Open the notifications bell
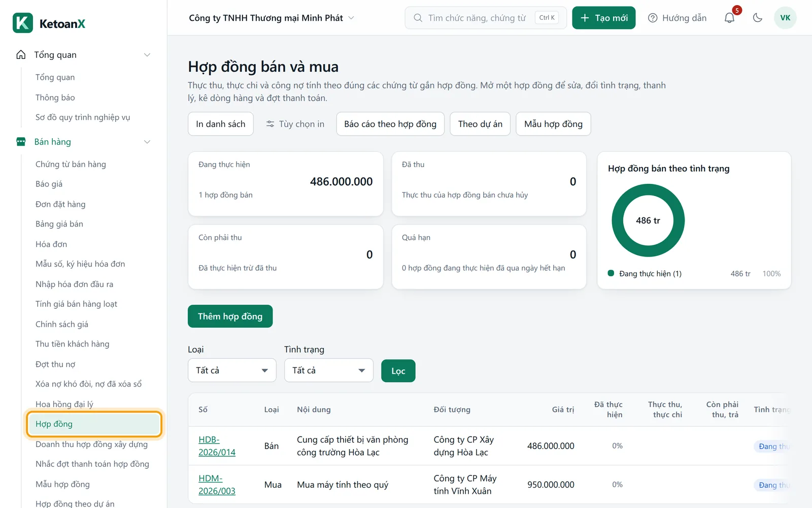Screen dimensions: 812x508 (x=729, y=18)
